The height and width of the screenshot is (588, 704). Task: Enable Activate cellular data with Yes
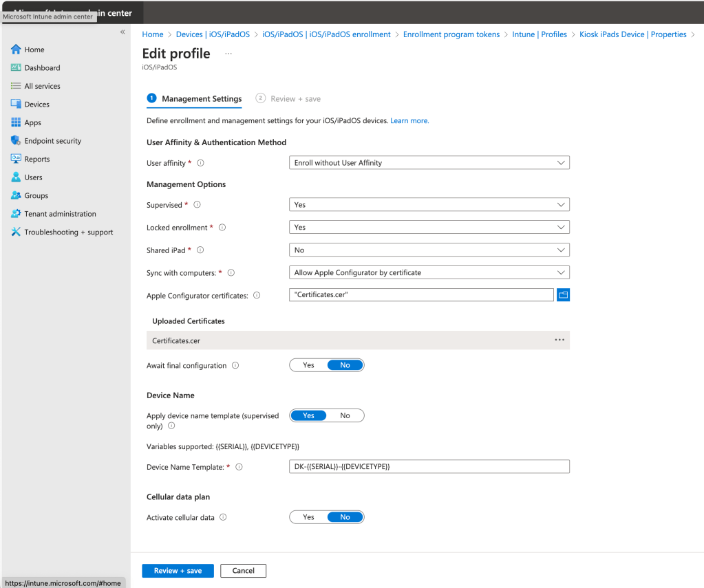[308, 517]
